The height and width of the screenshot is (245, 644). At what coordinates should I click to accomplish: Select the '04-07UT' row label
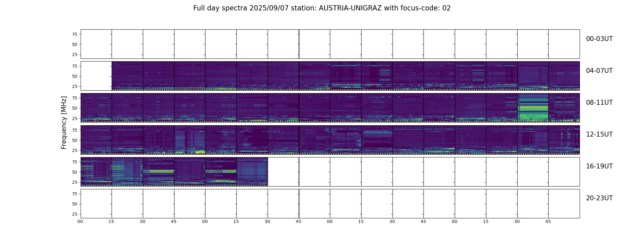(599, 71)
